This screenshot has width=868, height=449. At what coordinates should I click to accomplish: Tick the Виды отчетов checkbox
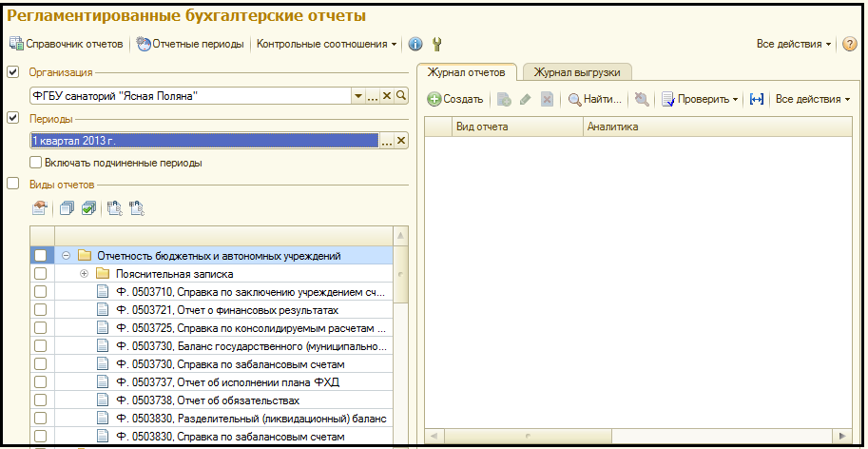pos(13,184)
